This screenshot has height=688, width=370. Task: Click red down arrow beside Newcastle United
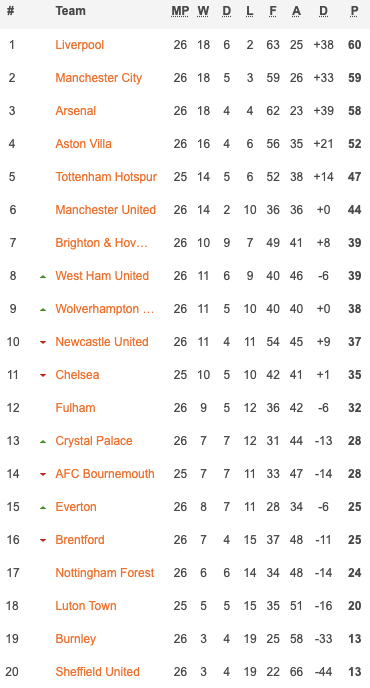43,342
